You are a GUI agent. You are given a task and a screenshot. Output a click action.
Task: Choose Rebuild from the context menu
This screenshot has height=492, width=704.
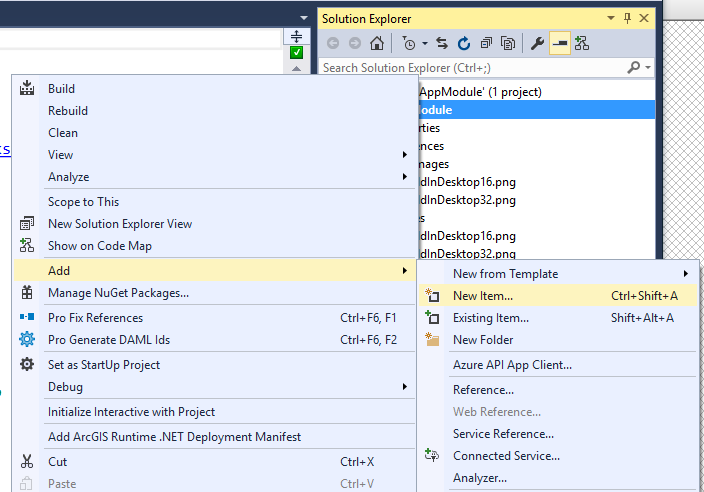pos(68,111)
